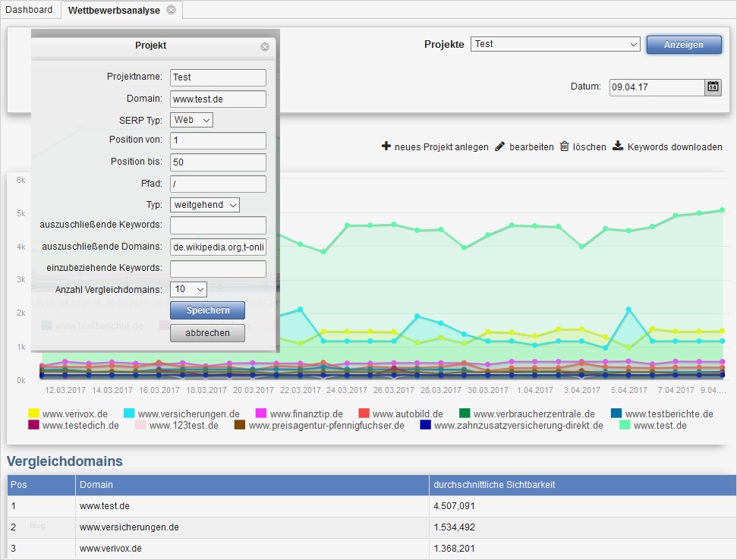Focus the Domain input with www.test.de

(x=218, y=99)
